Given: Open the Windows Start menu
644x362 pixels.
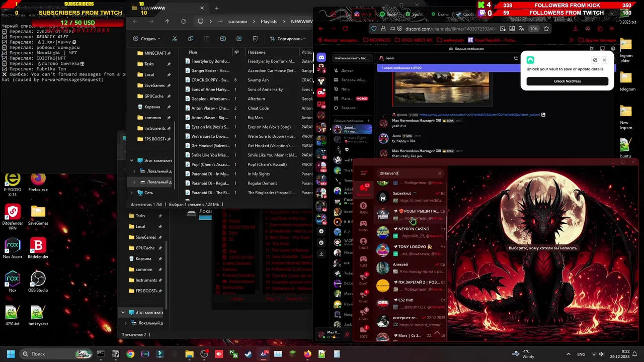Looking at the screenshot, I should coord(11,354).
